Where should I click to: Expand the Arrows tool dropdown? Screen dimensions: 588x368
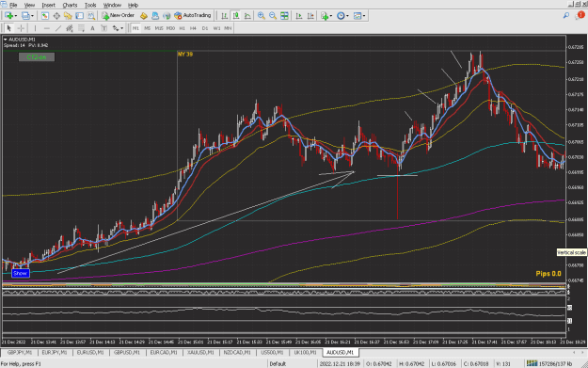[122, 28]
